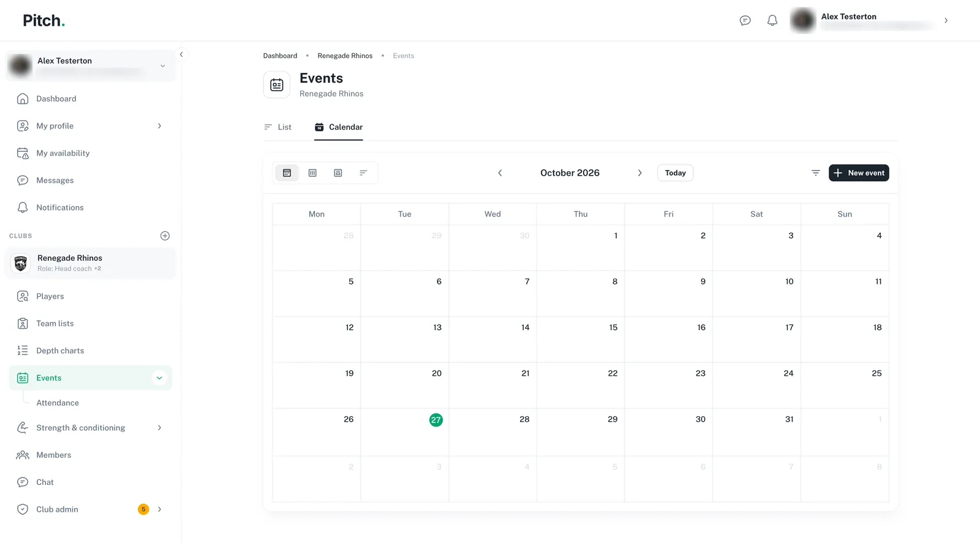Follow the Dashboard breadcrumb link
This screenshot has width=980, height=543.
(x=280, y=56)
